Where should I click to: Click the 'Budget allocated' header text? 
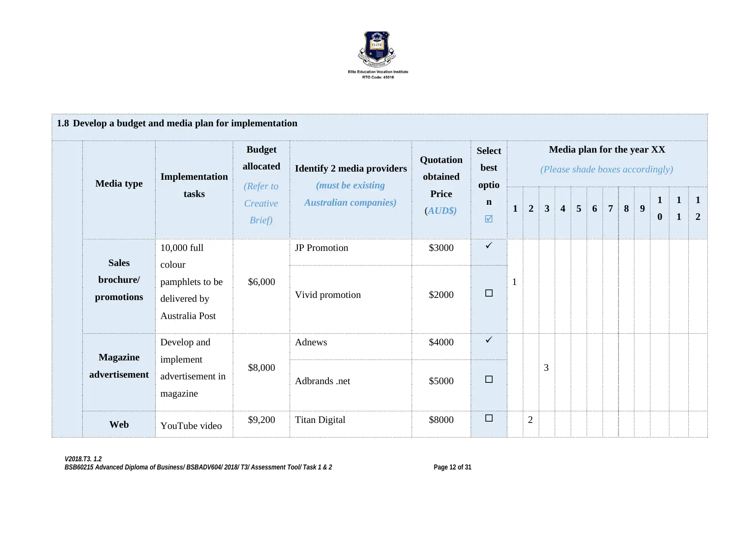(261, 158)
